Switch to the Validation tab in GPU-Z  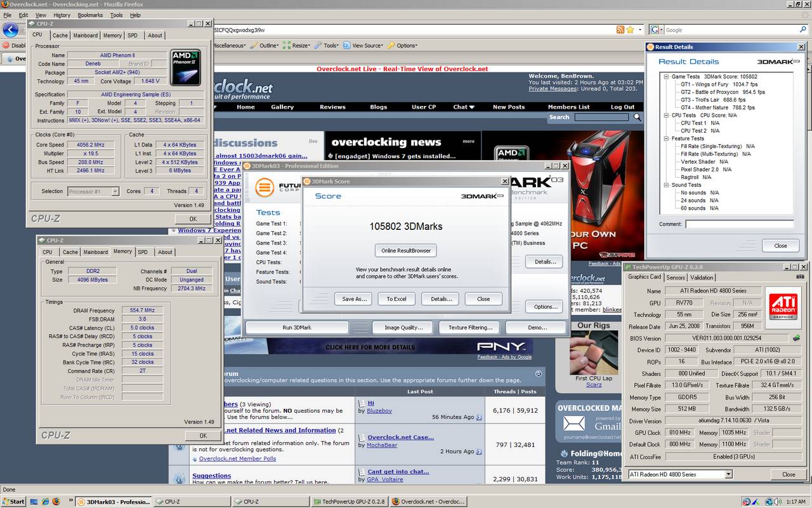coord(702,277)
